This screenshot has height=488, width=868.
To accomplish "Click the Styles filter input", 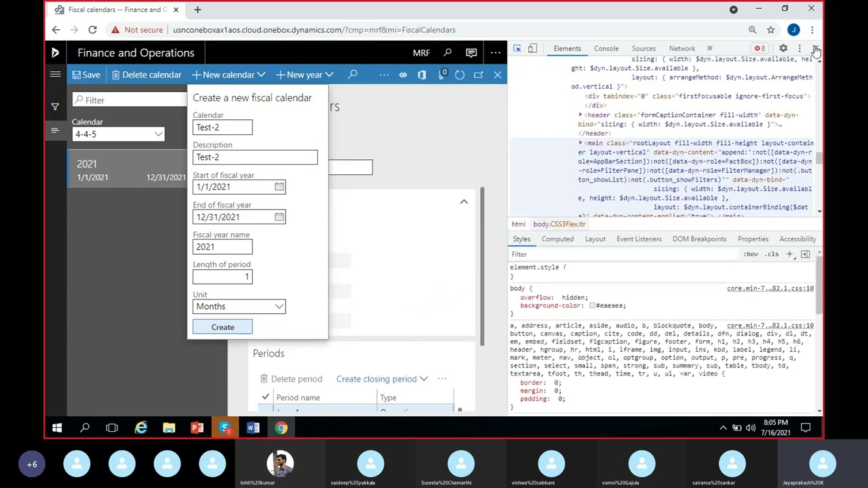I will pyautogui.click(x=624, y=254).
